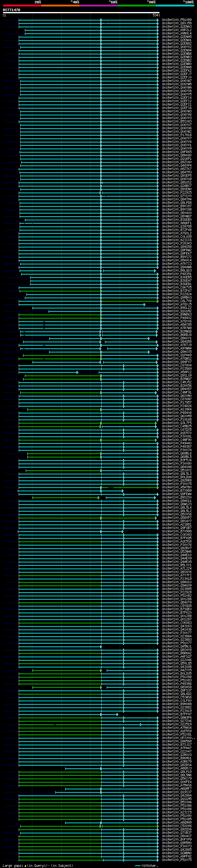Open hit UniRef100_A9NVL4
This screenshot has width=197, height=868.
pos(177,33)
